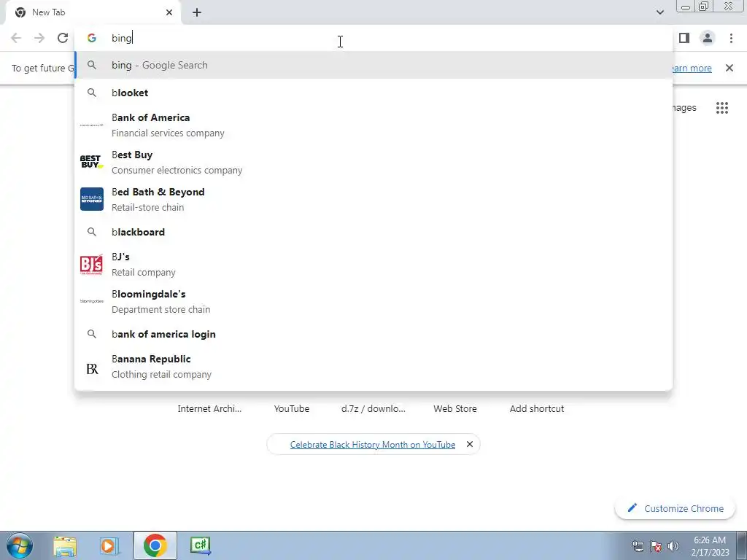Open Windows Explorer from taskbar
This screenshot has width=747, height=560.
point(65,545)
